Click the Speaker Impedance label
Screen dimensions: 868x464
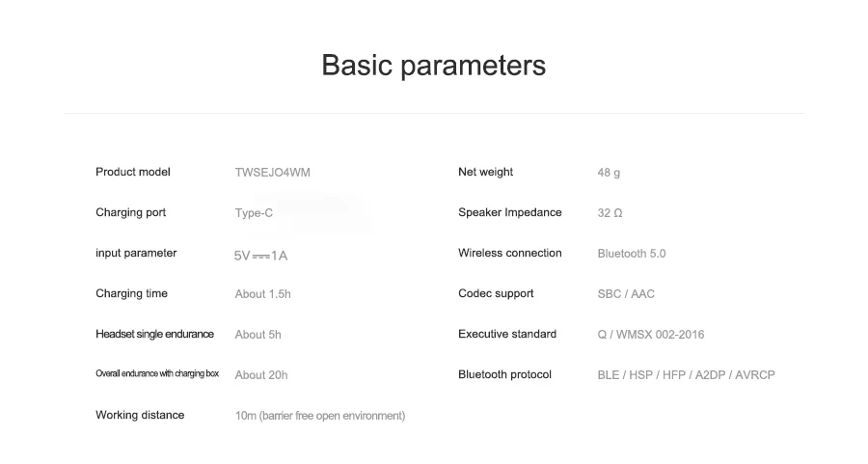[x=509, y=213]
